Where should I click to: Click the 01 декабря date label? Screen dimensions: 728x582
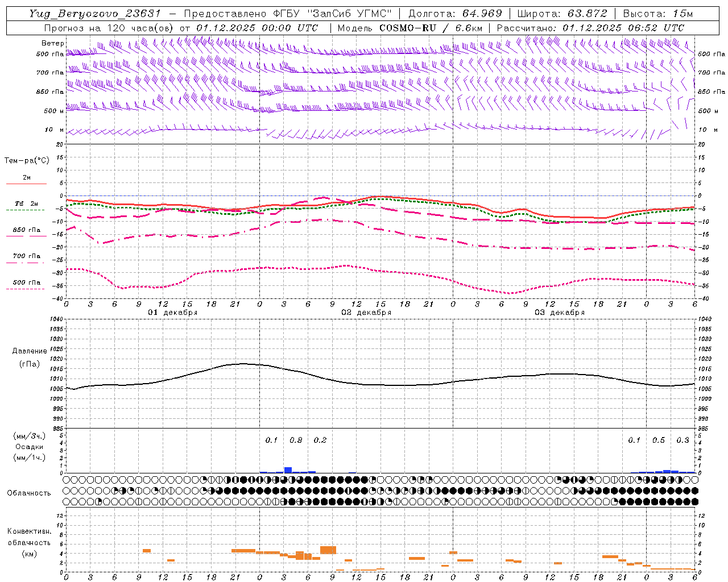click(173, 313)
